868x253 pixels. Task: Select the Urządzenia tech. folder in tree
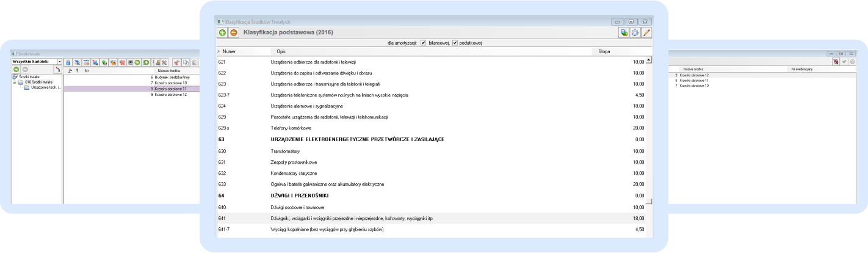45,87
